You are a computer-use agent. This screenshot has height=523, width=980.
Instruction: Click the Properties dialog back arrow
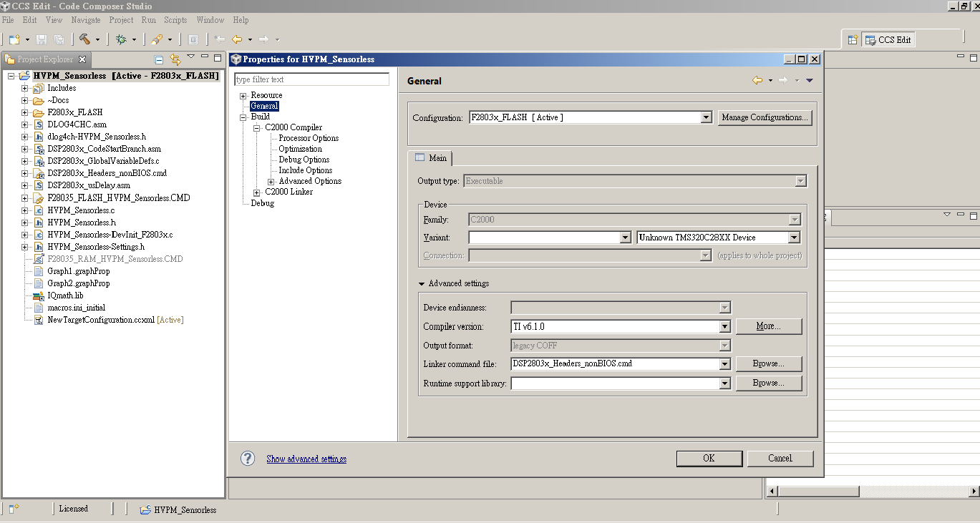(x=757, y=81)
